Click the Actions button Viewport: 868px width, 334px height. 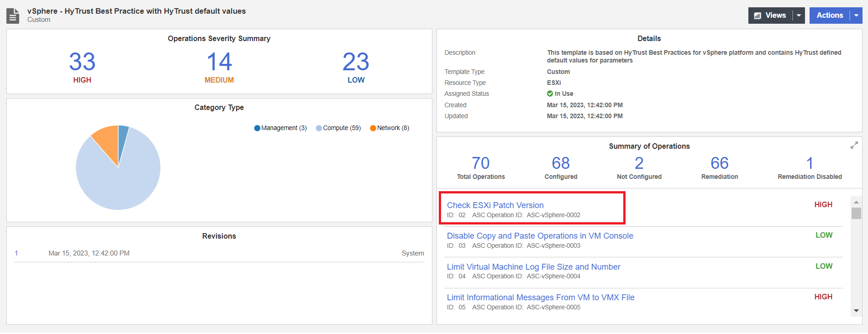(x=830, y=16)
